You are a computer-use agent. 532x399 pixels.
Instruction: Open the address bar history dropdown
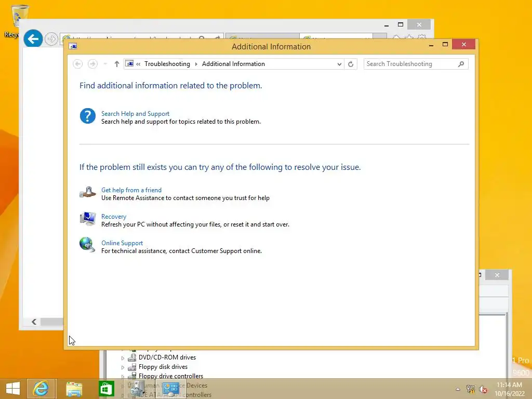[x=339, y=64]
